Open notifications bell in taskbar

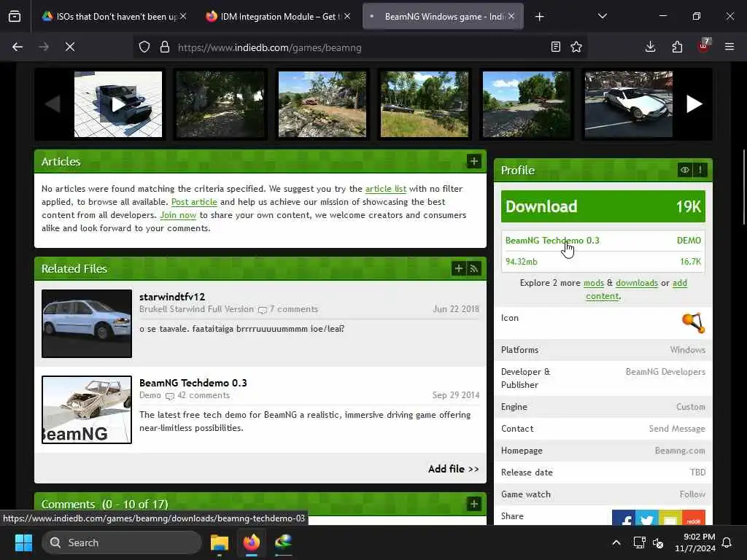(x=727, y=542)
